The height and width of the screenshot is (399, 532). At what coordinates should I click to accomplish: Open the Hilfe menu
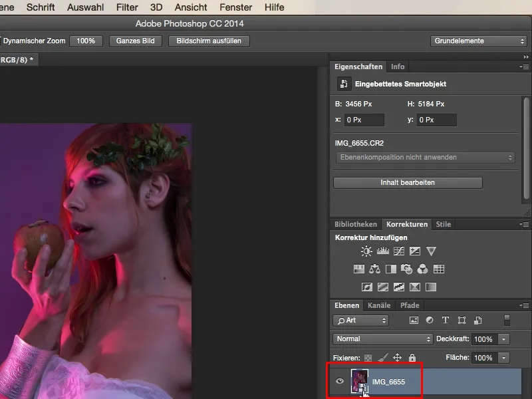tap(274, 7)
